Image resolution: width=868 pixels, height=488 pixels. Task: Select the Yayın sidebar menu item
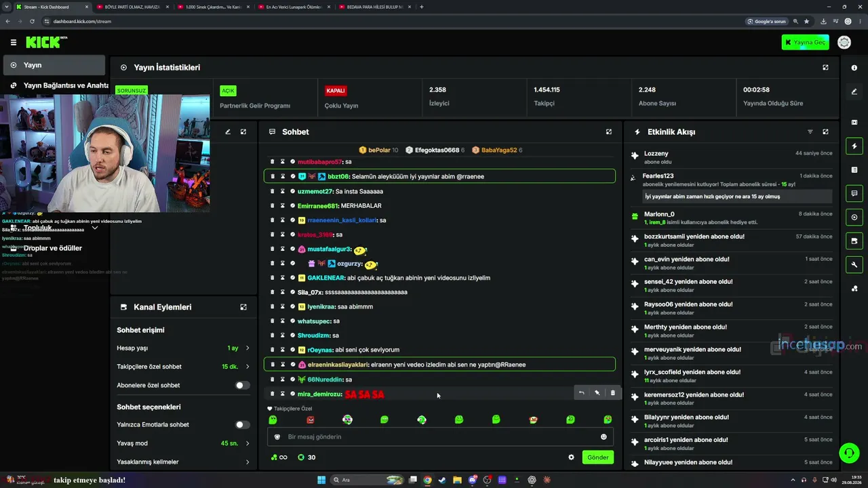53,65
